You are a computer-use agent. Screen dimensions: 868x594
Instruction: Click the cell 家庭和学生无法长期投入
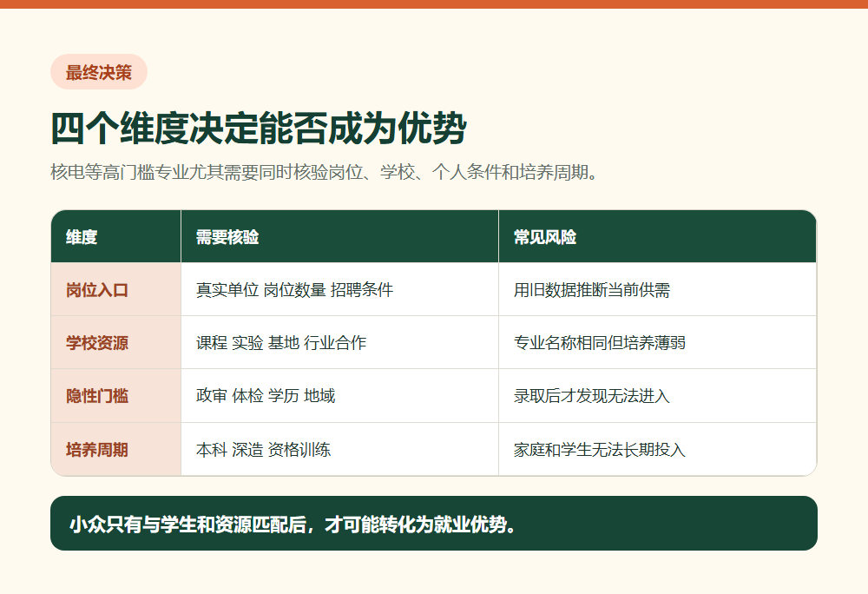(658, 450)
